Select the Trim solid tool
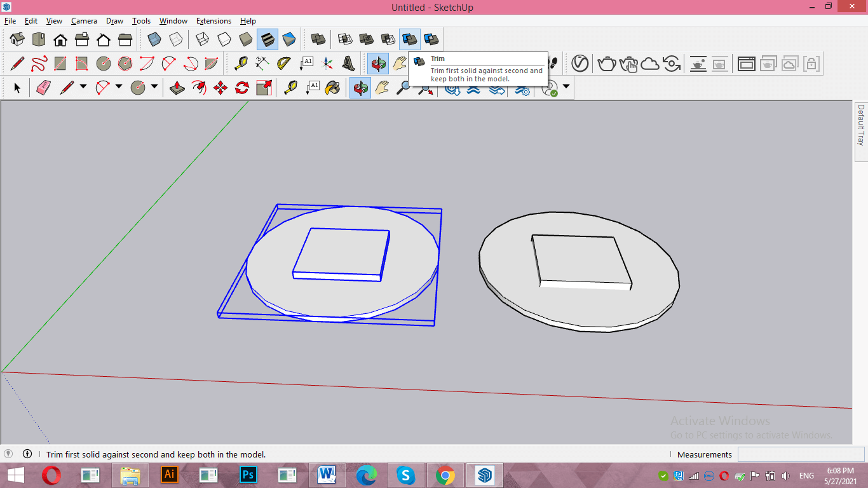 (410, 39)
